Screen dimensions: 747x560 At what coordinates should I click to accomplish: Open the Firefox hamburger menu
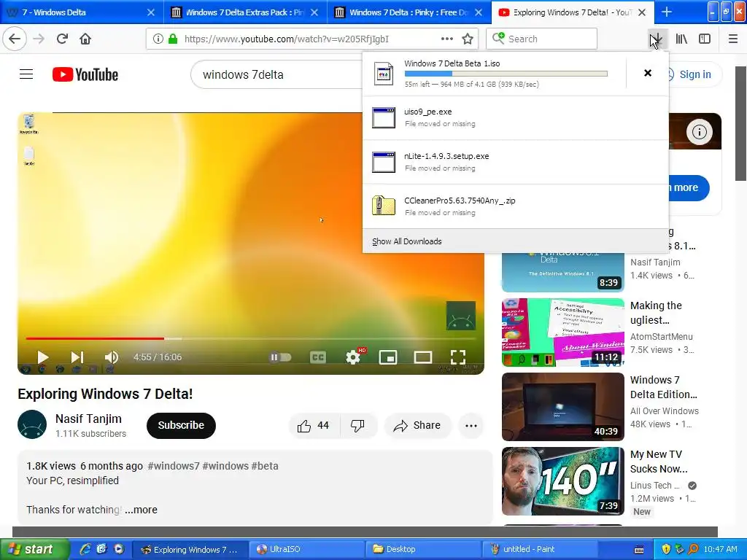(x=733, y=39)
